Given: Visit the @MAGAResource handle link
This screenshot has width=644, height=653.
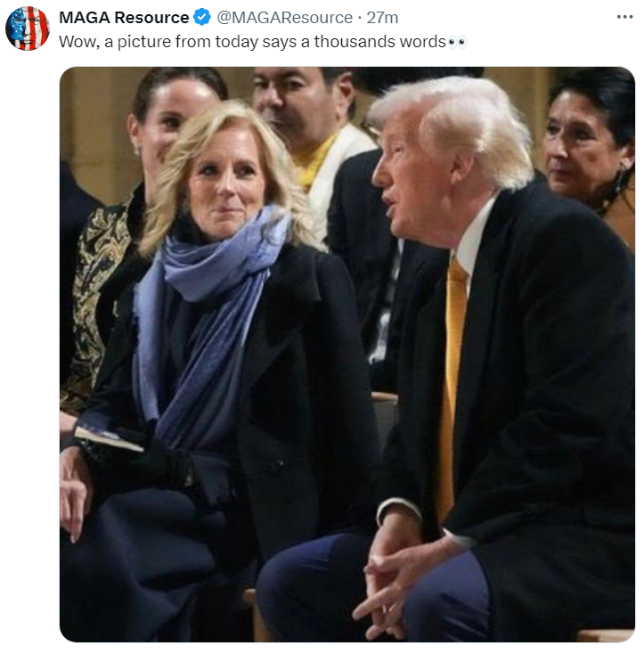Looking at the screenshot, I should pos(285,18).
